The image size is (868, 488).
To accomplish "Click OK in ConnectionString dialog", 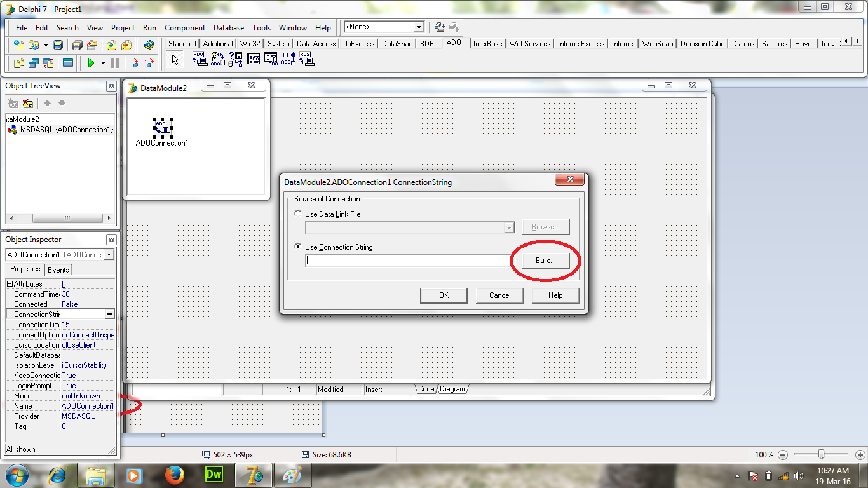I will (x=444, y=295).
